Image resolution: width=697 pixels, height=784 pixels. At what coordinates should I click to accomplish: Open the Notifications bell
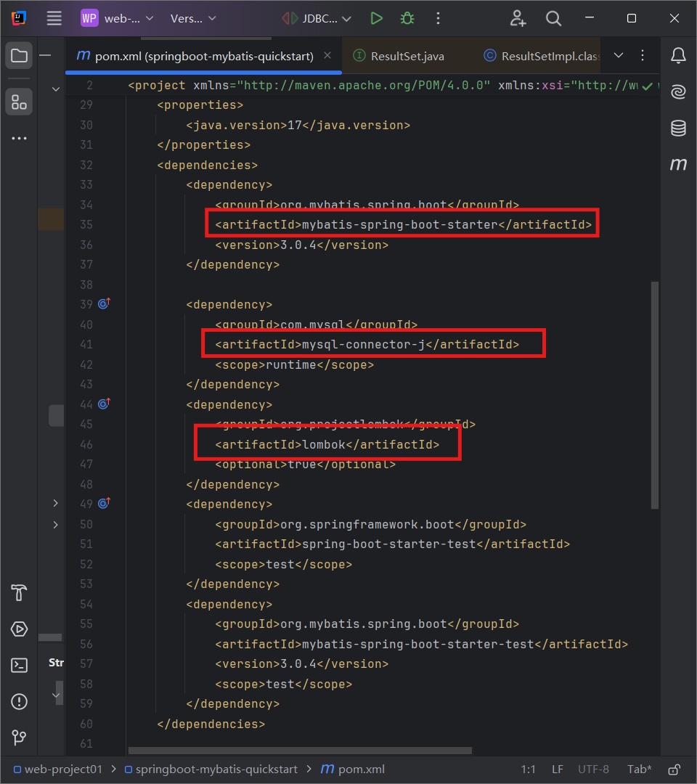678,55
